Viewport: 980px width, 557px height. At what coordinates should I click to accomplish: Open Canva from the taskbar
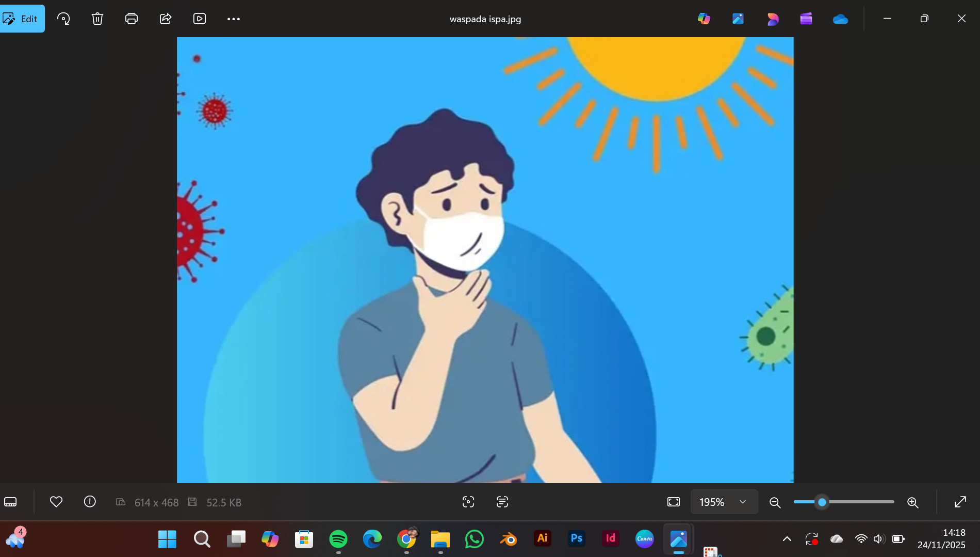(x=645, y=538)
